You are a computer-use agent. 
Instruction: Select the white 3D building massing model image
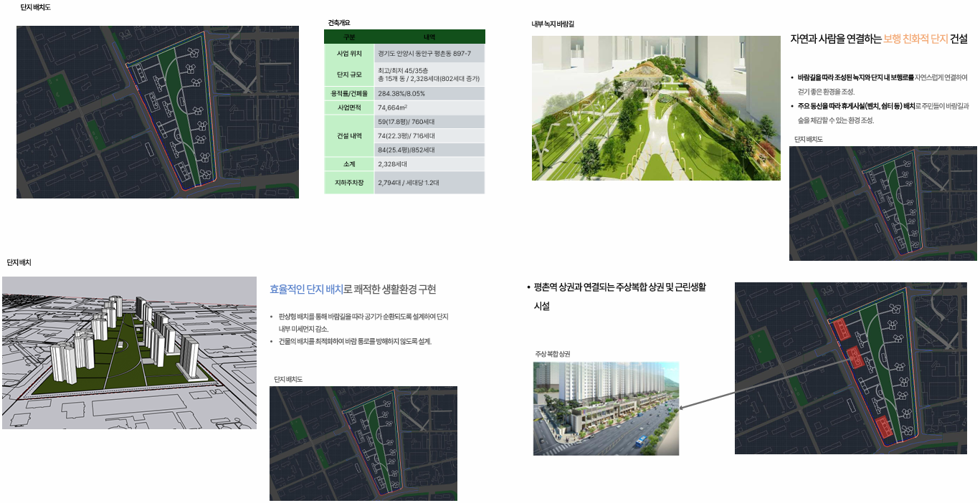129,353
